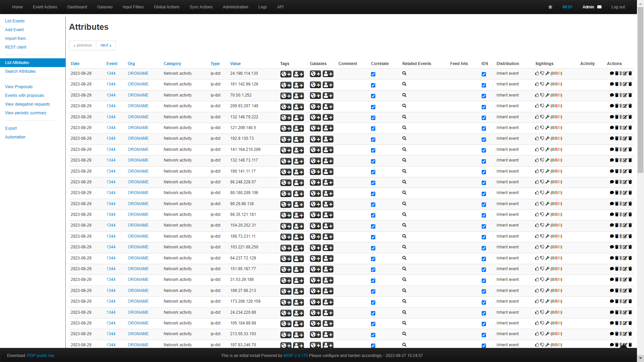Open the Logs dropdown menu

pos(263,7)
